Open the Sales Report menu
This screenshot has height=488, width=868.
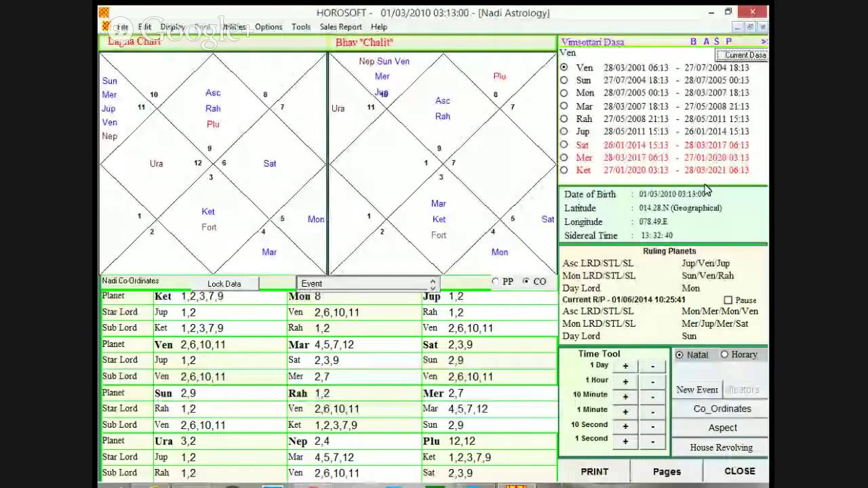(x=340, y=27)
